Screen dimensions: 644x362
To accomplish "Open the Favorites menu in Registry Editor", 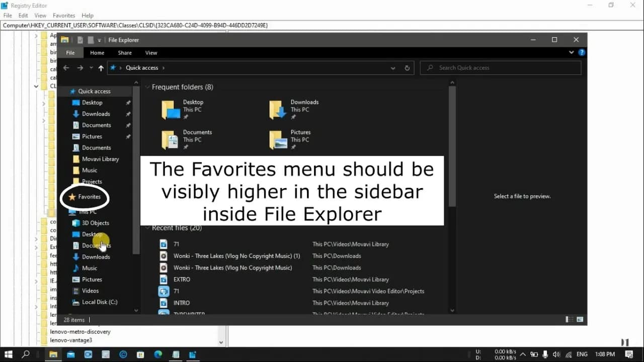I will pyautogui.click(x=64, y=16).
